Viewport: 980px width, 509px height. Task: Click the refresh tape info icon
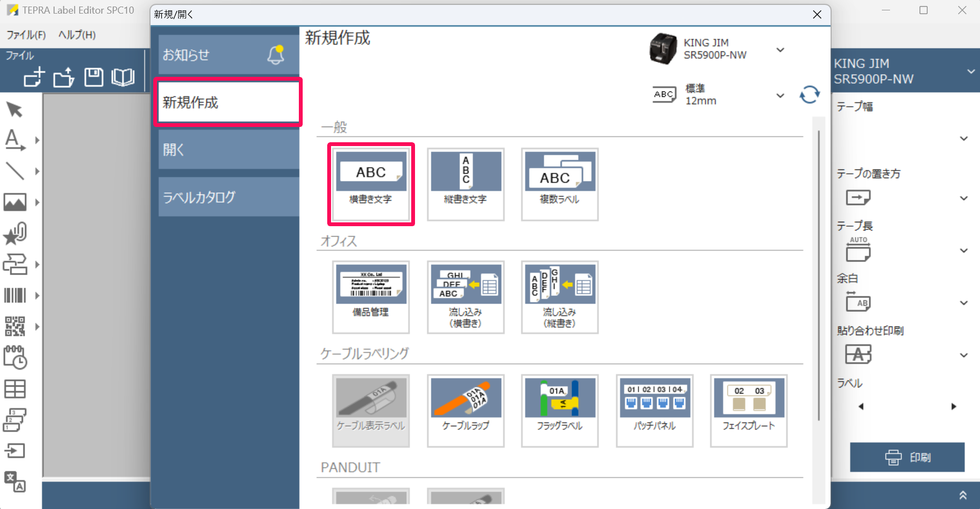(809, 95)
